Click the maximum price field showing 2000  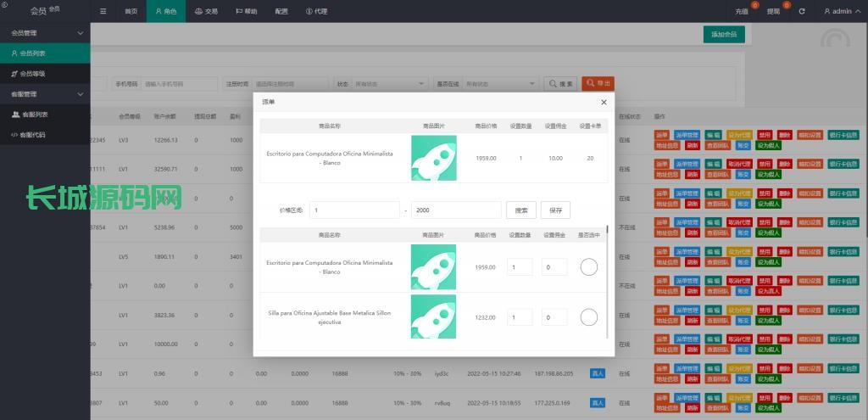(x=454, y=210)
